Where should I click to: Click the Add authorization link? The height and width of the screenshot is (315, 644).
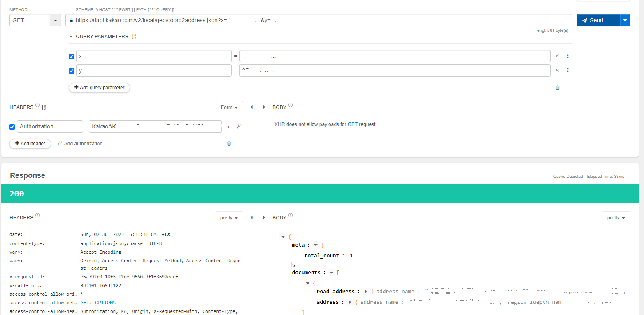click(x=80, y=143)
